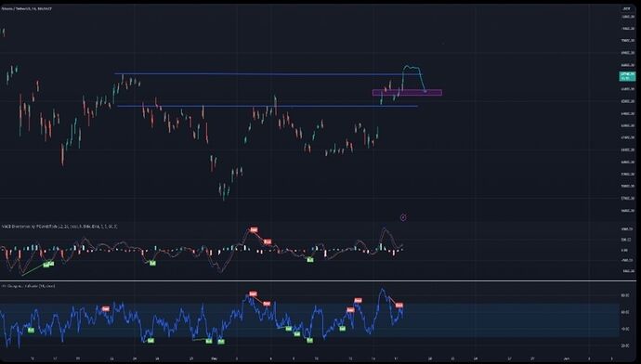Click the RSI pane value scale
Viewport: 641px width, 364px height.
(627, 319)
